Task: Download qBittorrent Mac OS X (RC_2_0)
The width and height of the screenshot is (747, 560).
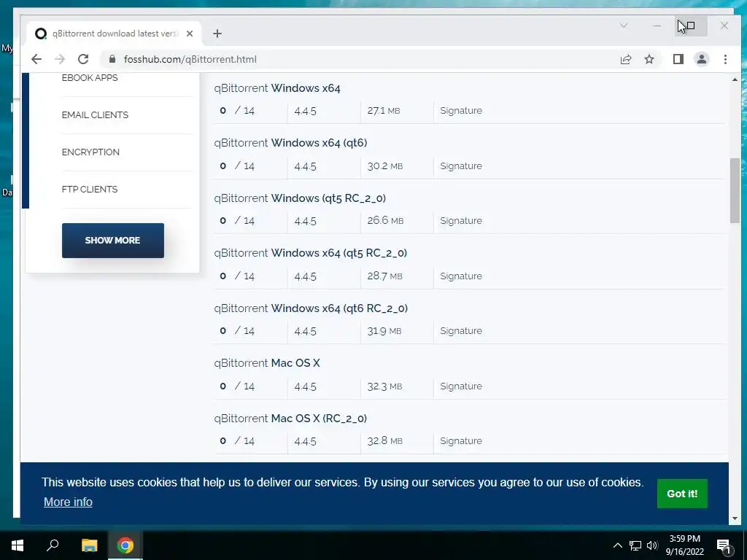Action: [290, 418]
